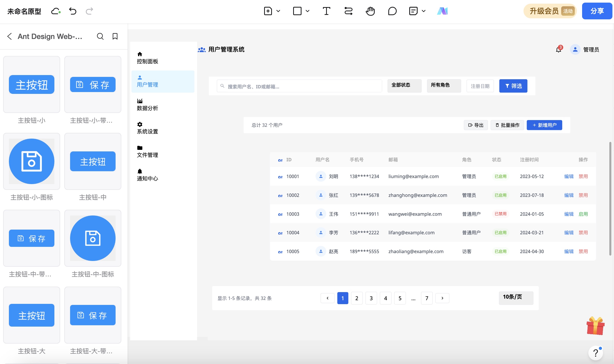Search the component library
Image resolution: width=614 pixels, height=364 pixels.
click(100, 36)
